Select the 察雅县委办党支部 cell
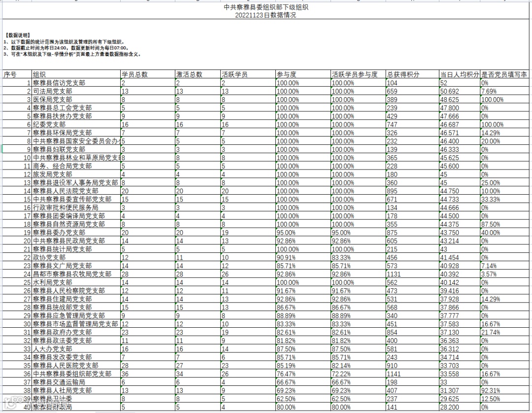532x413 pixels. 76,233
